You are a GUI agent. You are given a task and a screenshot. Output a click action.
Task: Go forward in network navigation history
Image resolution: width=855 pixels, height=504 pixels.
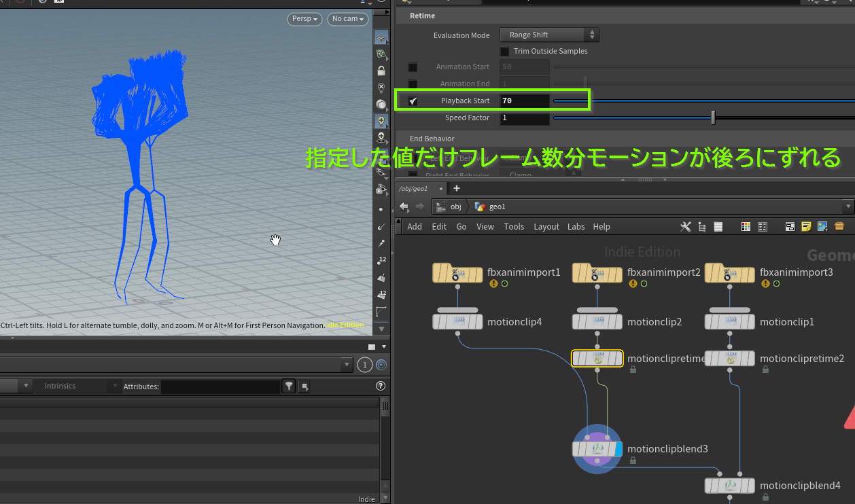pyautogui.click(x=420, y=206)
